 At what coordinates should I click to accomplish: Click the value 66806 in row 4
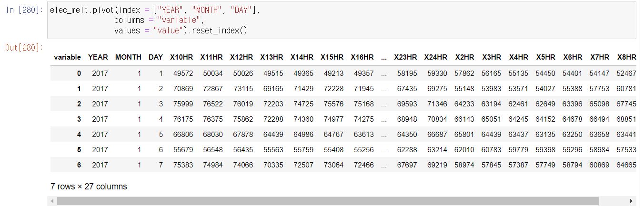pos(183,134)
